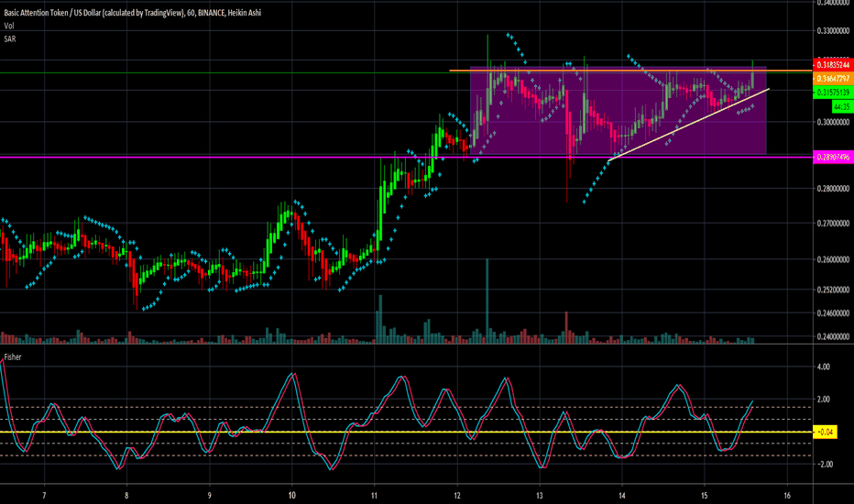Screen dimensions: 854x504
Task: Select the purple consolidation rectangle drawing
Action: (x=619, y=111)
